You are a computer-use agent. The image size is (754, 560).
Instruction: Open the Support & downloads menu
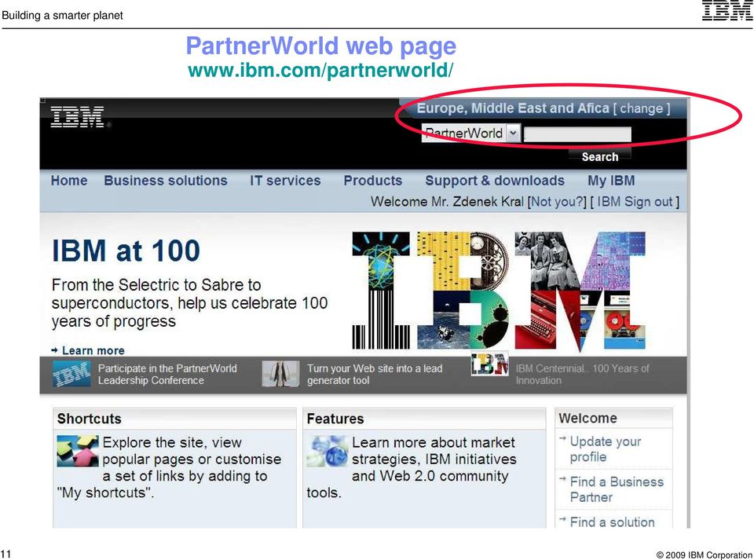[495, 181]
